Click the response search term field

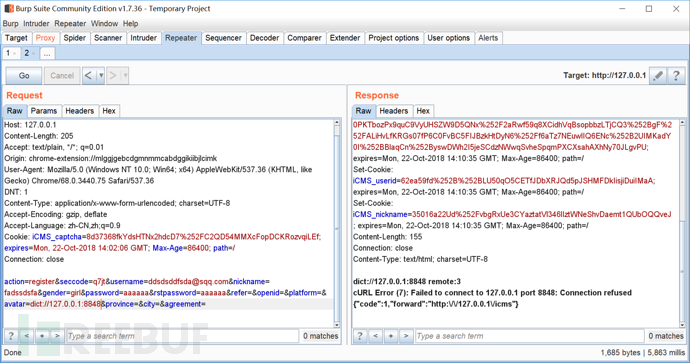tap(530, 336)
